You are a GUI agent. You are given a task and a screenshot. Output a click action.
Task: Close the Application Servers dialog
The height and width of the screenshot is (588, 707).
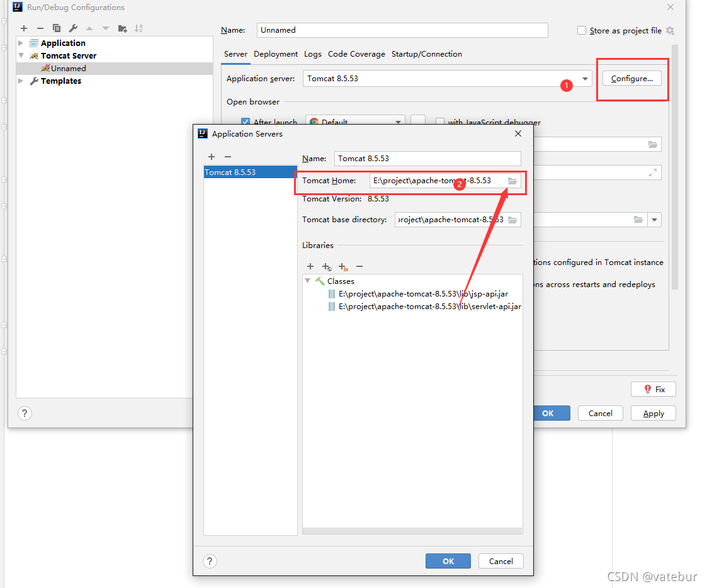518,133
